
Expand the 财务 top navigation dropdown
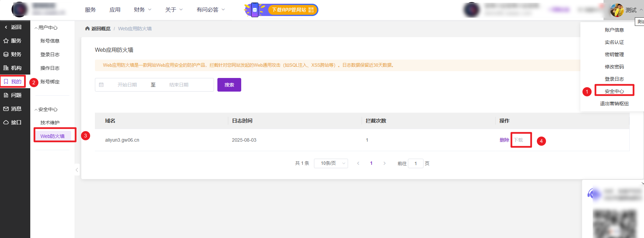pos(143,10)
